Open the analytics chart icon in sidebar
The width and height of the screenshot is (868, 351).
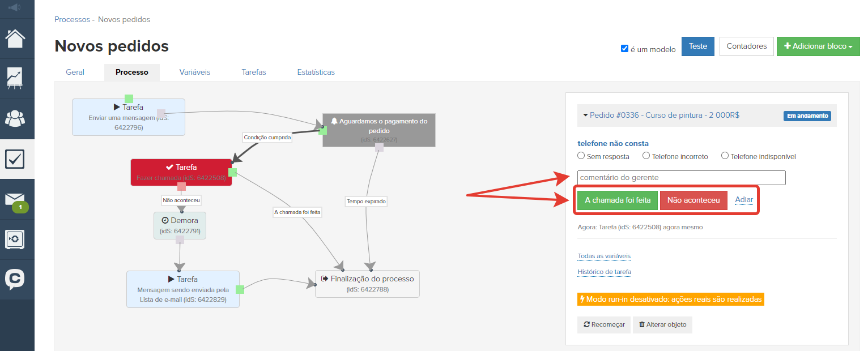(15, 79)
